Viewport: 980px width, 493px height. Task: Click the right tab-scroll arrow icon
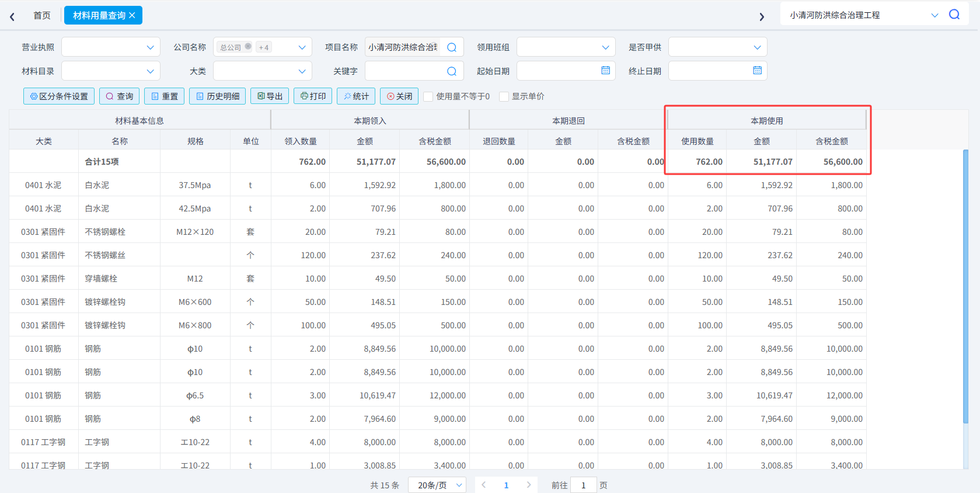click(x=762, y=16)
